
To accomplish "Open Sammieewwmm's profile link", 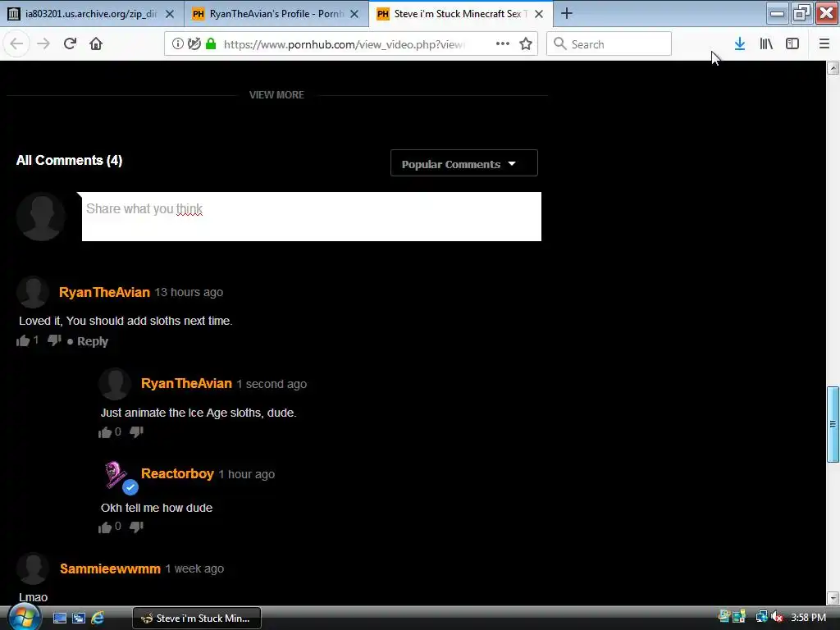I will pyautogui.click(x=111, y=568).
